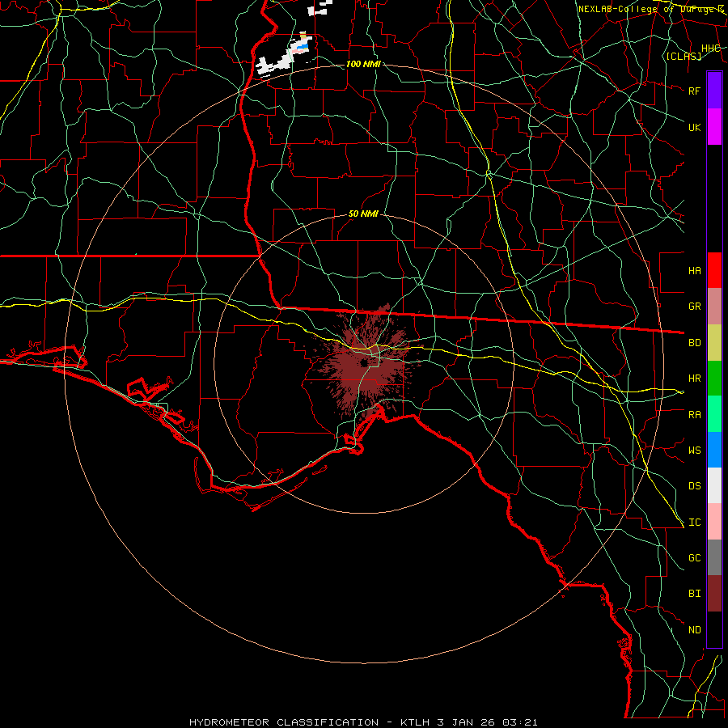Viewport: 728px width, 728px height.
Task: Click the BD yellow legend swatch
Action: [714, 343]
